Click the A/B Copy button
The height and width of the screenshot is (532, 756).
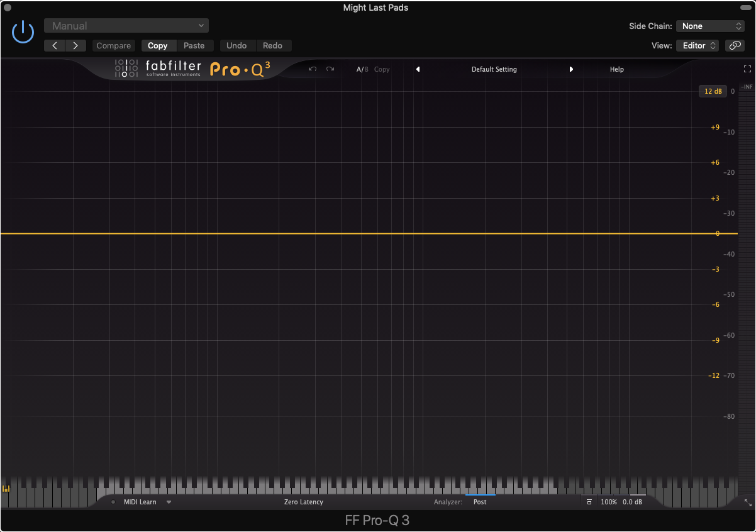[x=382, y=69]
